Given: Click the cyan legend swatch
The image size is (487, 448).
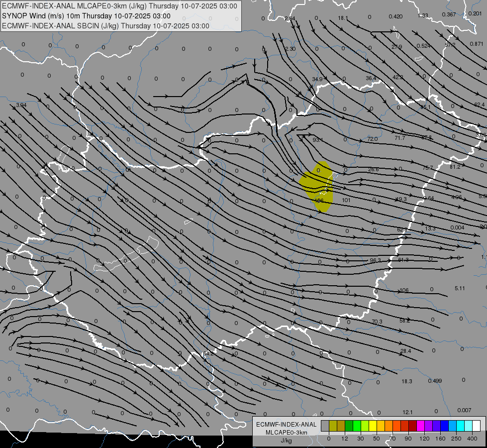Looking at the screenshot, I should pyautogui.click(x=460, y=426).
